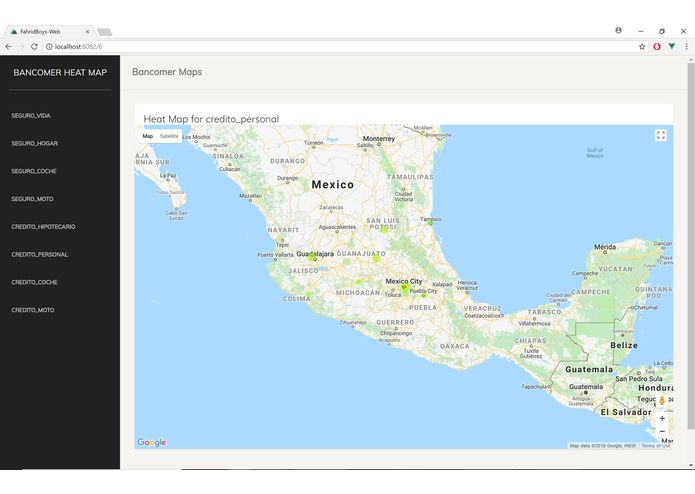
Task: Switch map to Map view
Action: click(148, 136)
